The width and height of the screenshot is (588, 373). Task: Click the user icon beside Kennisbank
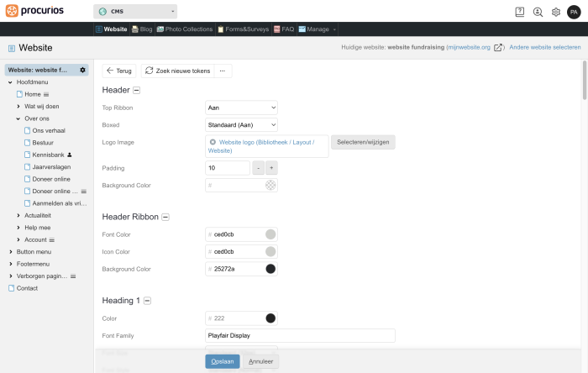(x=70, y=155)
